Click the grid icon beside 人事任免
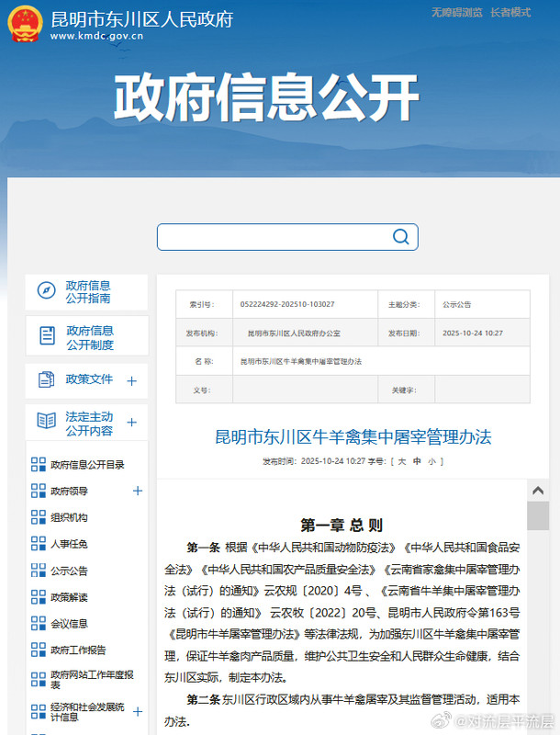The image size is (560, 735). pyautogui.click(x=39, y=543)
